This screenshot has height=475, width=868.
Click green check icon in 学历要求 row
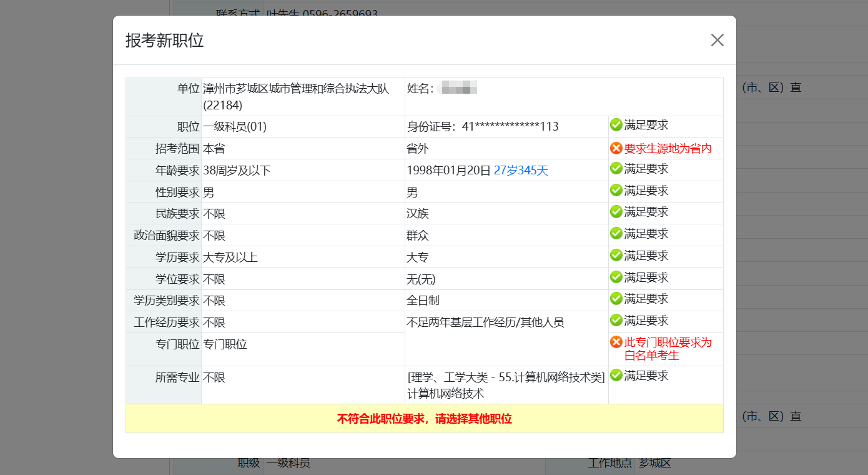(x=616, y=256)
